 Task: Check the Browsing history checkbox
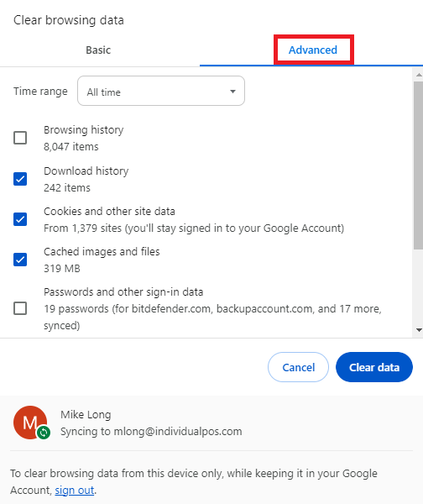point(20,138)
